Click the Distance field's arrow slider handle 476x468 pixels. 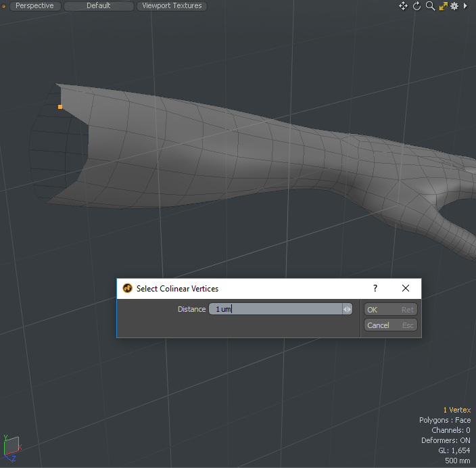[x=348, y=309]
